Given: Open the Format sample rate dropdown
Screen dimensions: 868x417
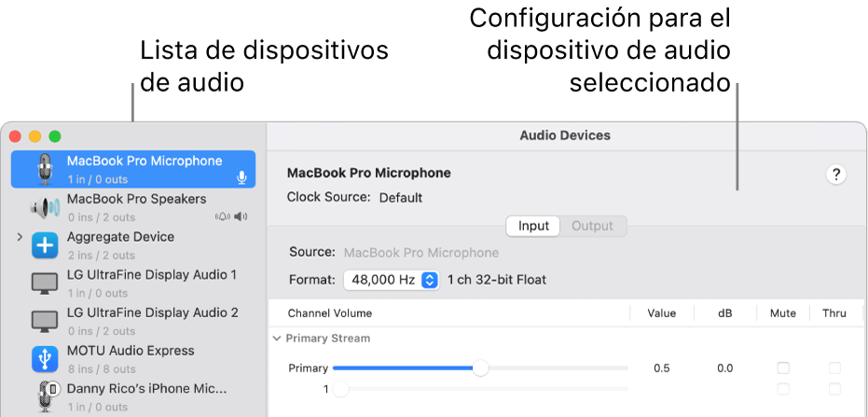Looking at the screenshot, I should point(391,280).
